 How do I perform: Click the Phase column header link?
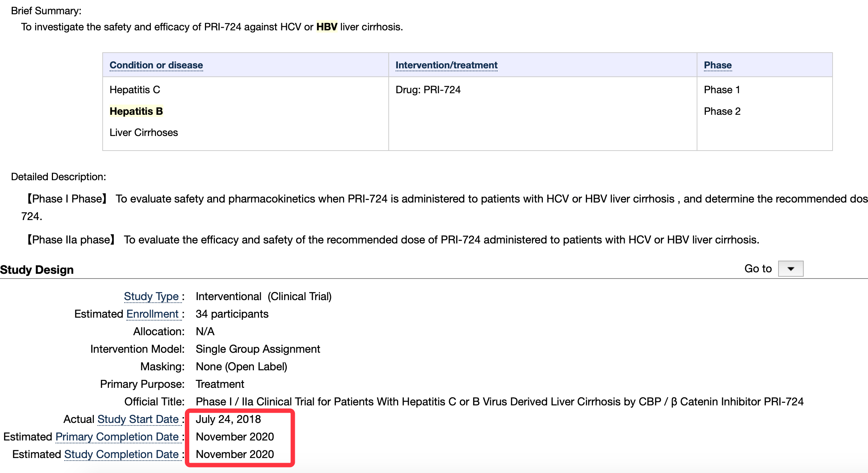(717, 65)
